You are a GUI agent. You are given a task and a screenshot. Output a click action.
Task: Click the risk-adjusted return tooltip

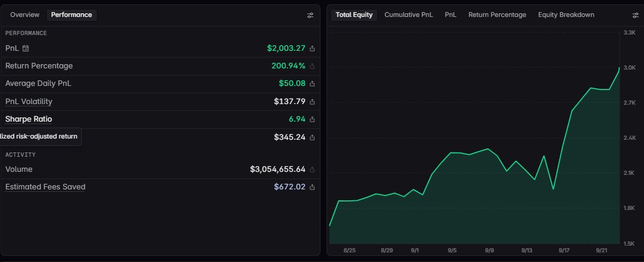click(x=40, y=137)
